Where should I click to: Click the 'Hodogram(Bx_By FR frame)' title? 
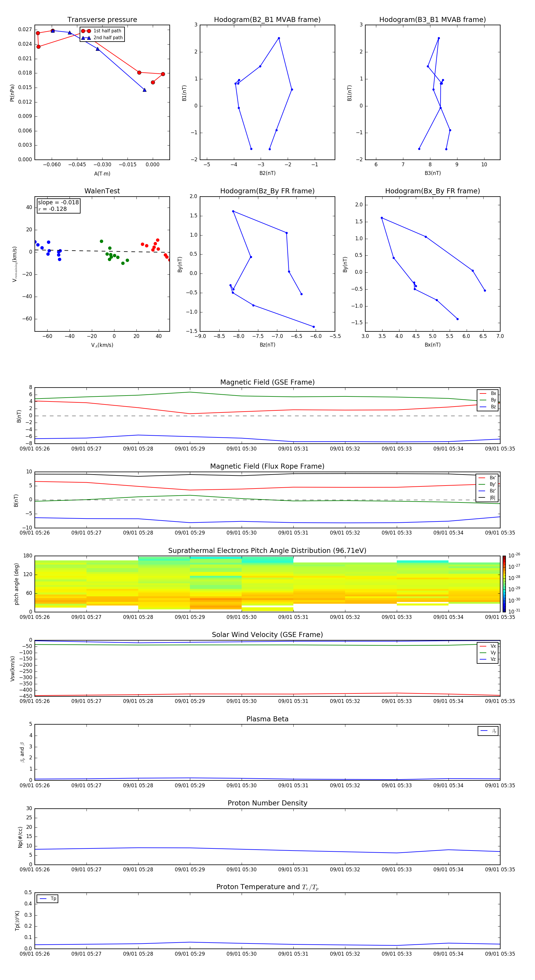[432, 191]
